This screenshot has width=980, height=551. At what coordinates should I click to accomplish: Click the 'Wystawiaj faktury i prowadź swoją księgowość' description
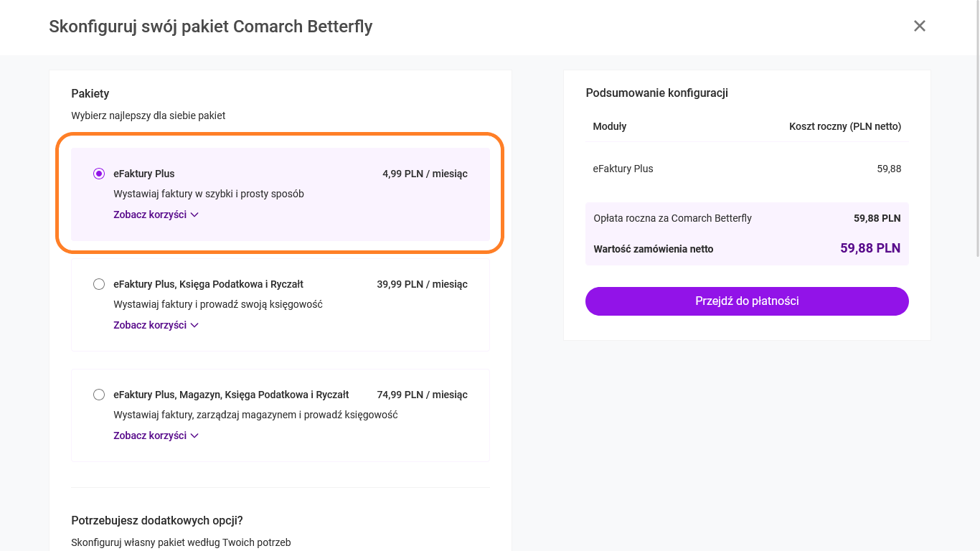(218, 304)
